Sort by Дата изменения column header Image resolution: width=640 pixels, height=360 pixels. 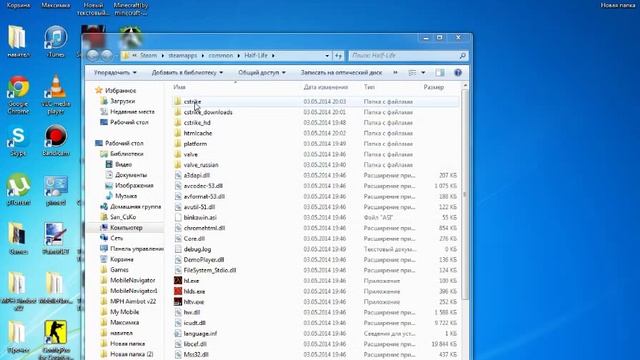(326, 87)
